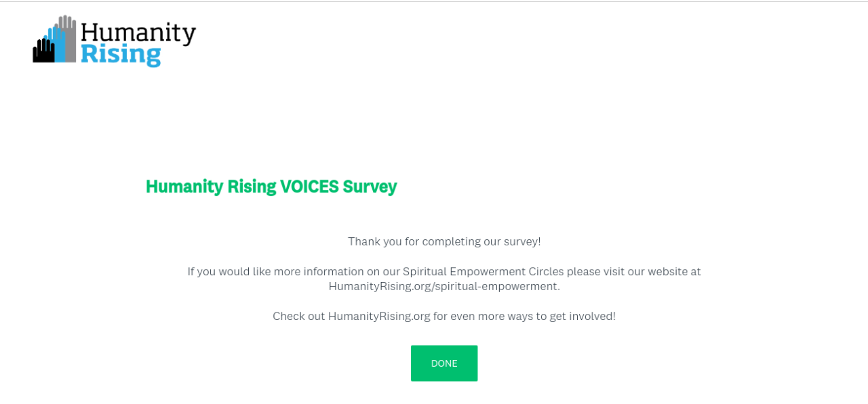The height and width of the screenshot is (404, 868).
Task: Click the word VOICES in the heading
Action: 309,186
